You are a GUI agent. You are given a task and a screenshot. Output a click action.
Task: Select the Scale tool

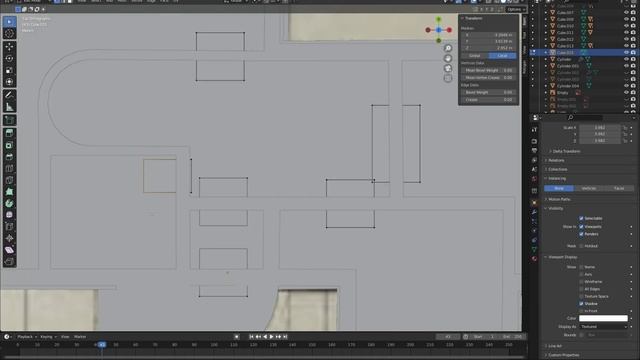pos(9,70)
